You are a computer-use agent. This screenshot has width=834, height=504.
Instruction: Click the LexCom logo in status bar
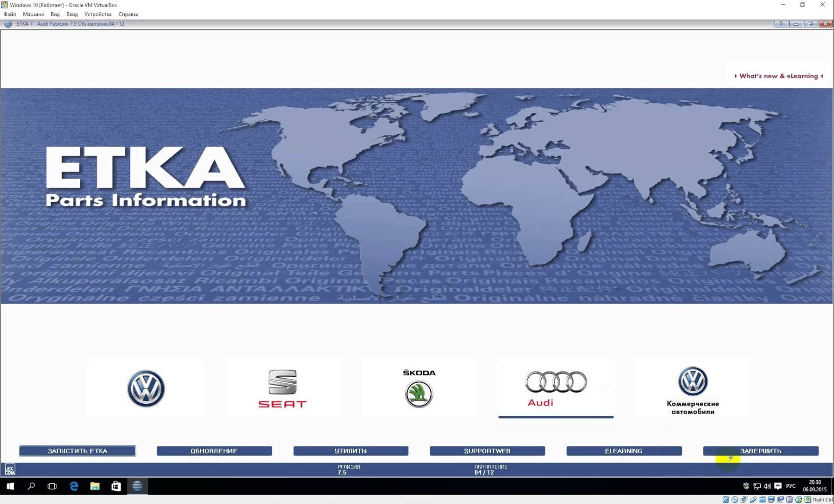click(10, 469)
